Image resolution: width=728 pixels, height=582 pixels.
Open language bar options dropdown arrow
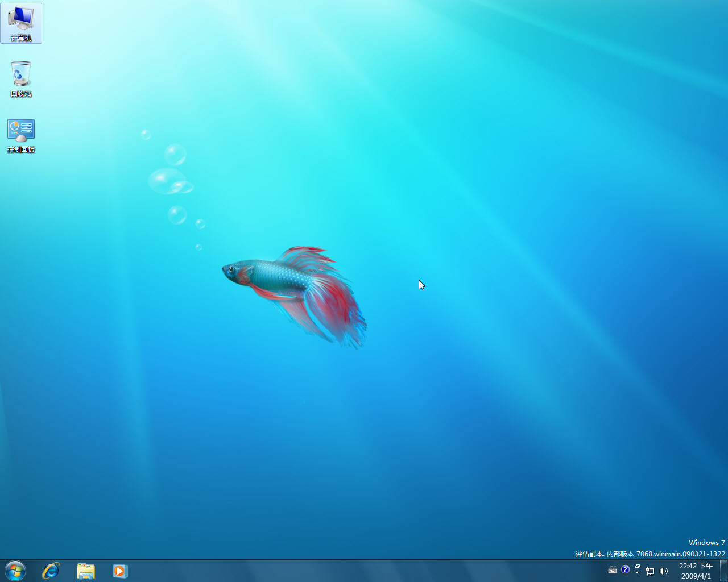coord(638,573)
